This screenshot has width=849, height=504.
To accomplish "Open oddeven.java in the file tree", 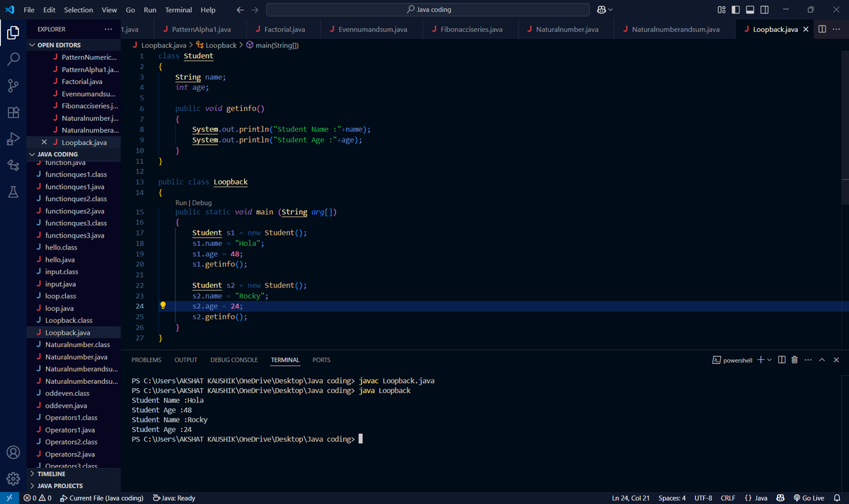I will (x=66, y=406).
